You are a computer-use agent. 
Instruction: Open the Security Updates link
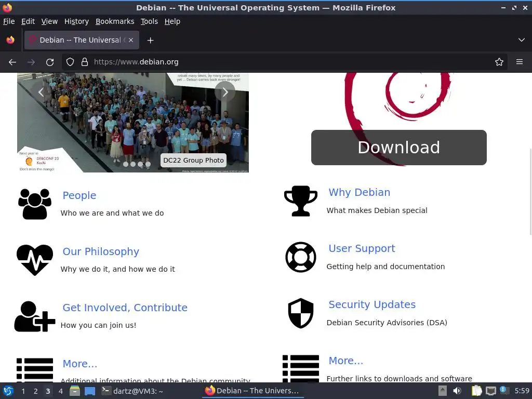click(372, 304)
